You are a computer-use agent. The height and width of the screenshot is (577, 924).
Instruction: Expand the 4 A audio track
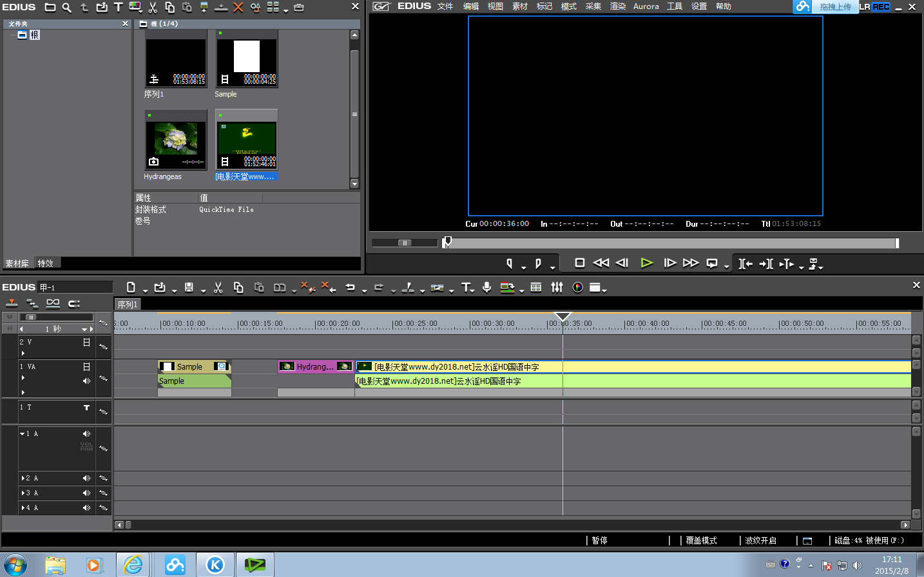(x=23, y=508)
